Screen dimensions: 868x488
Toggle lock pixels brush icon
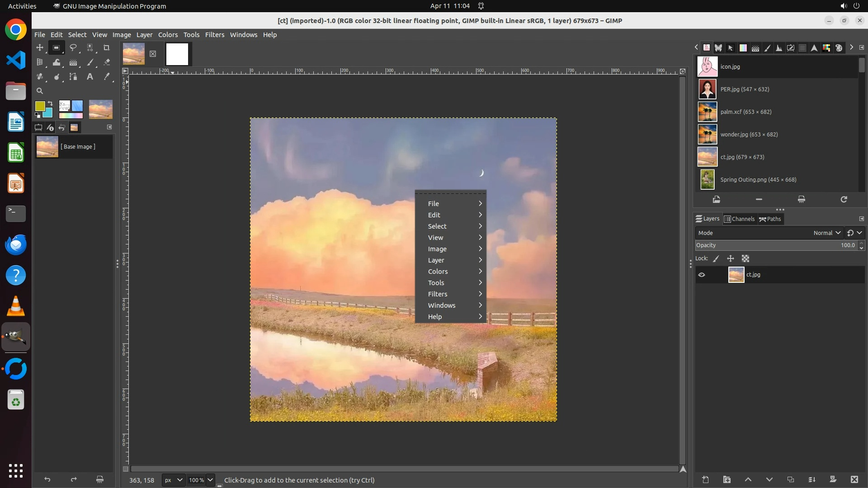716,258
